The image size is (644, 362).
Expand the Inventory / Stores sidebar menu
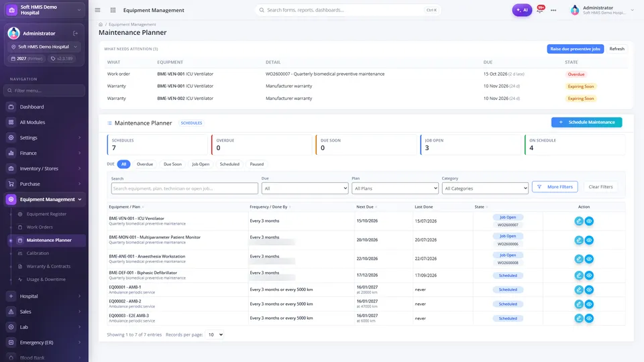(x=44, y=168)
